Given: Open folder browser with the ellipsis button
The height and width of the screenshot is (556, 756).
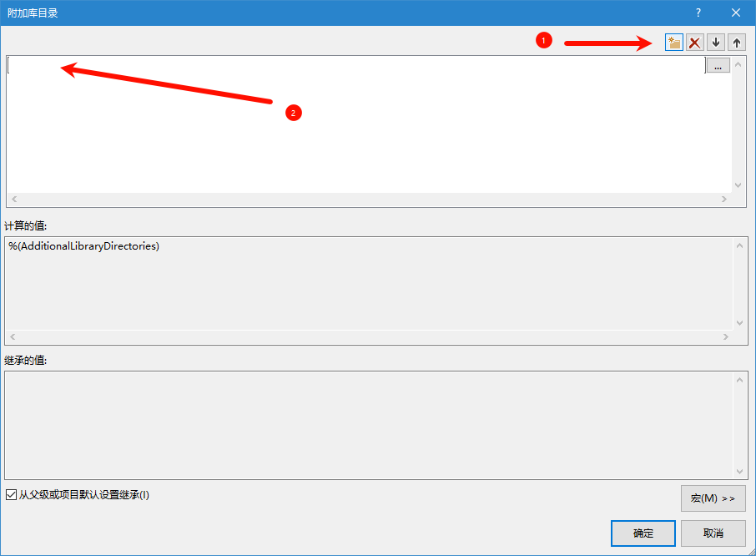Looking at the screenshot, I should tap(718, 65).
